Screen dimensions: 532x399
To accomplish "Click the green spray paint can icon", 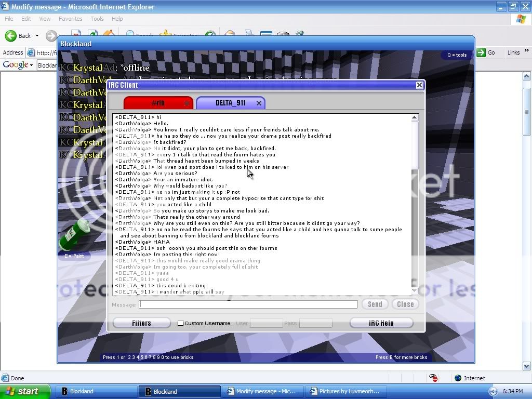I will (75, 234).
